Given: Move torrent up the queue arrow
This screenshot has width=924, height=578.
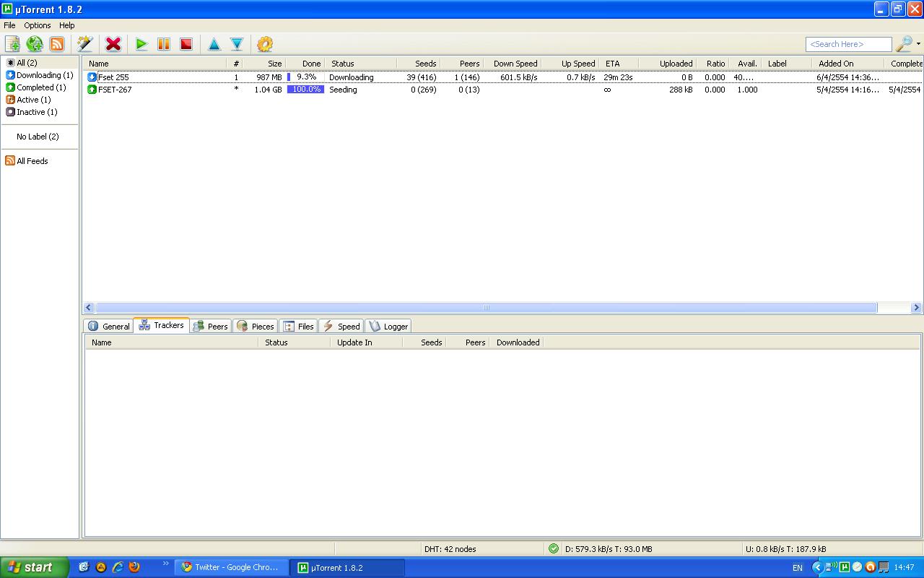Looking at the screenshot, I should pyautogui.click(x=214, y=44).
